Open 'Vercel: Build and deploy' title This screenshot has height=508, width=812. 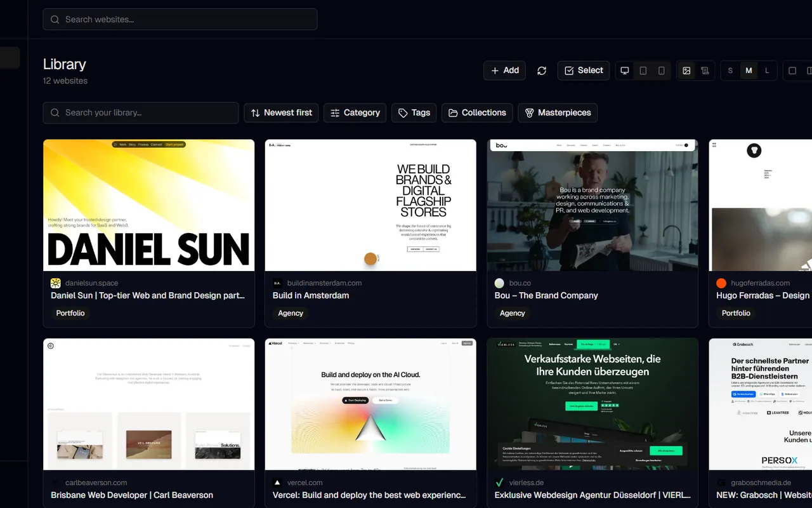click(x=369, y=495)
